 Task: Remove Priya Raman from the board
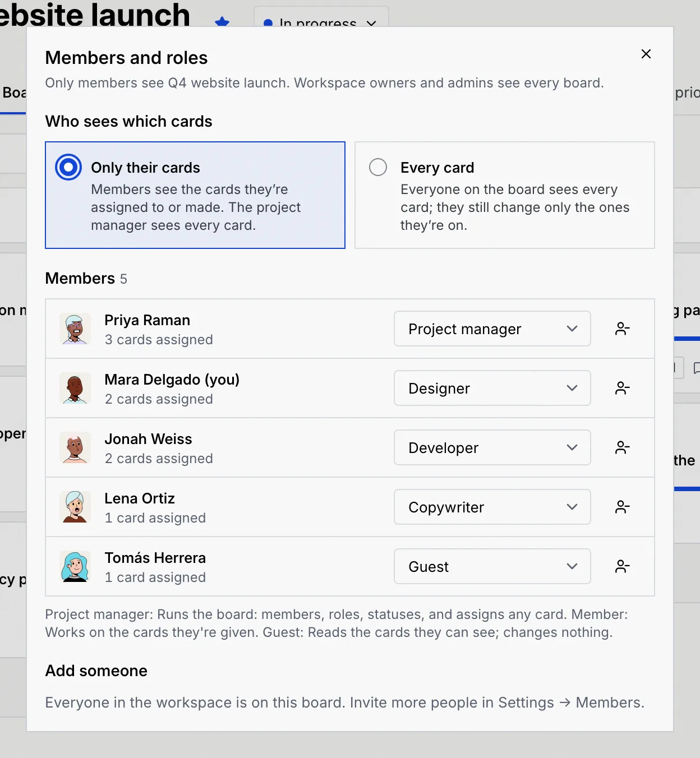tap(622, 329)
